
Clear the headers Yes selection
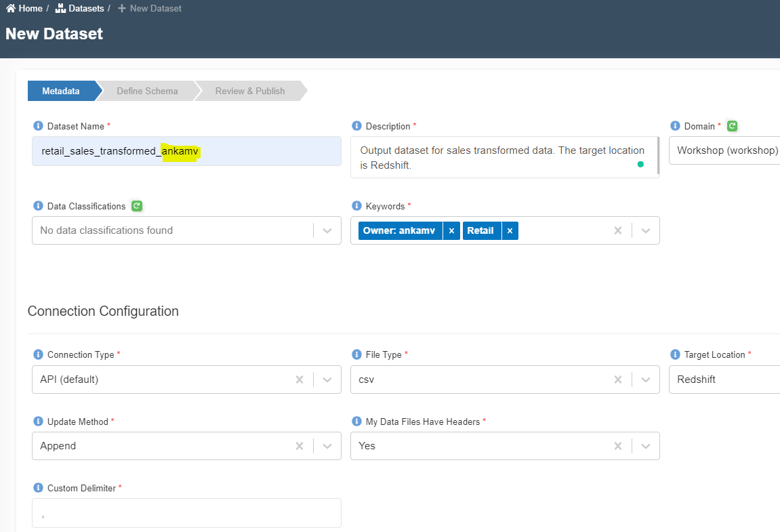coord(618,446)
